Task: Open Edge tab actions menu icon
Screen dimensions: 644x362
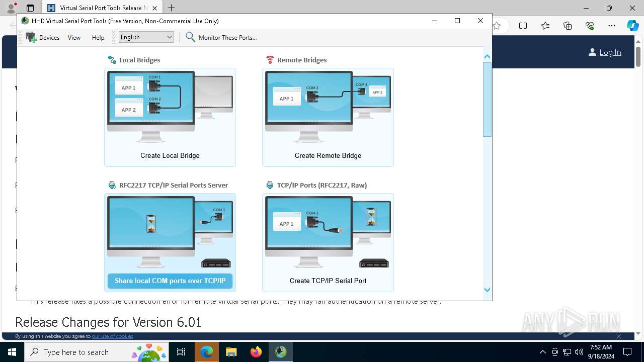Action: [30, 8]
